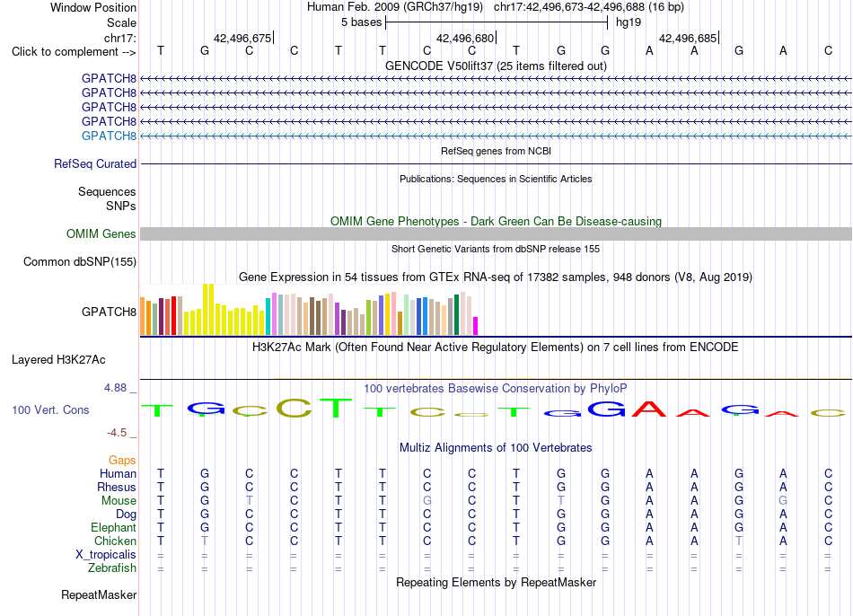Click the 4.88 PhyloP upper scale value

tap(115, 388)
